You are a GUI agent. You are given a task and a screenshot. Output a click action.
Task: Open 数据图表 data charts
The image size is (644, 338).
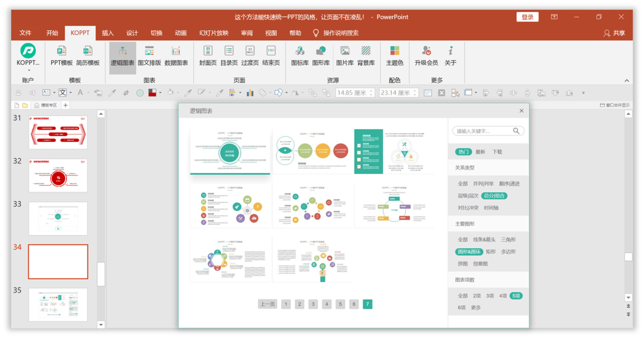(x=176, y=56)
